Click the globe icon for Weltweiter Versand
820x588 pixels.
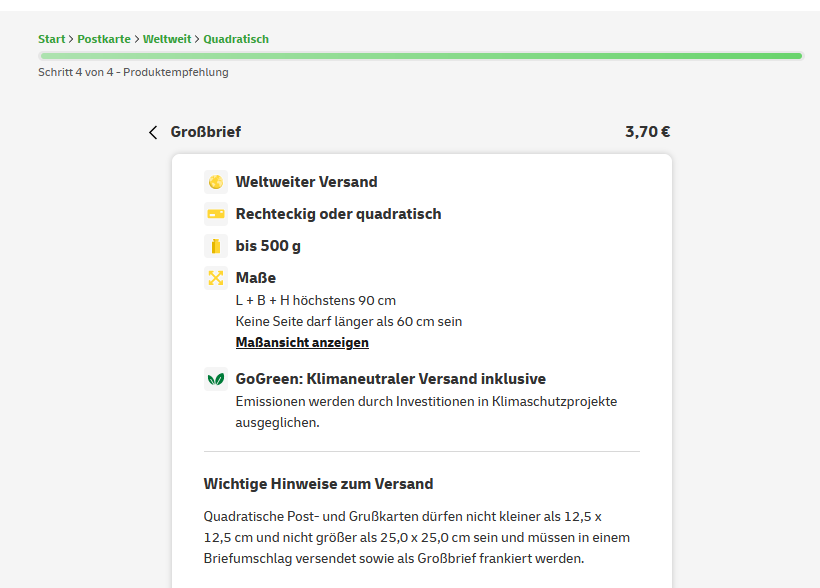tap(216, 182)
